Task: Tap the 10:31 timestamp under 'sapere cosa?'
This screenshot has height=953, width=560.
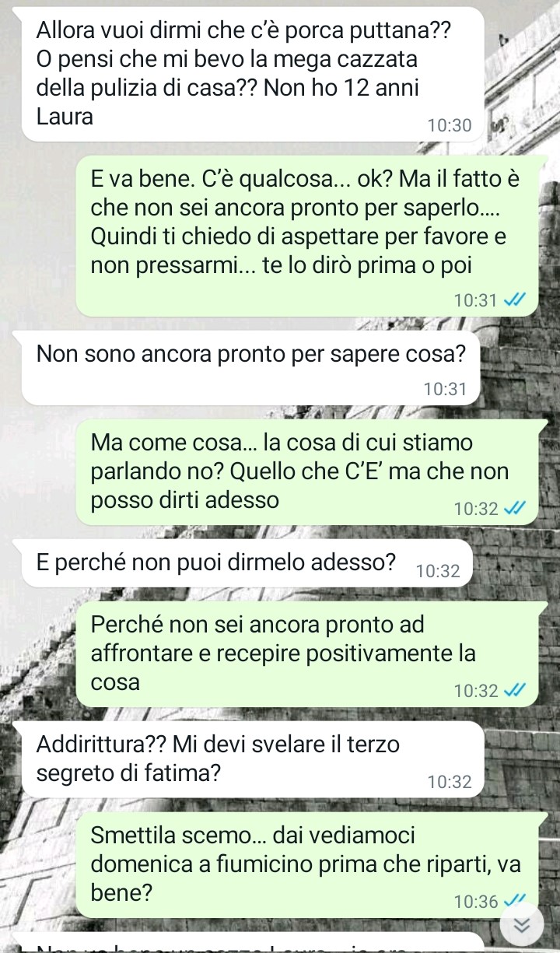Action: (445, 390)
